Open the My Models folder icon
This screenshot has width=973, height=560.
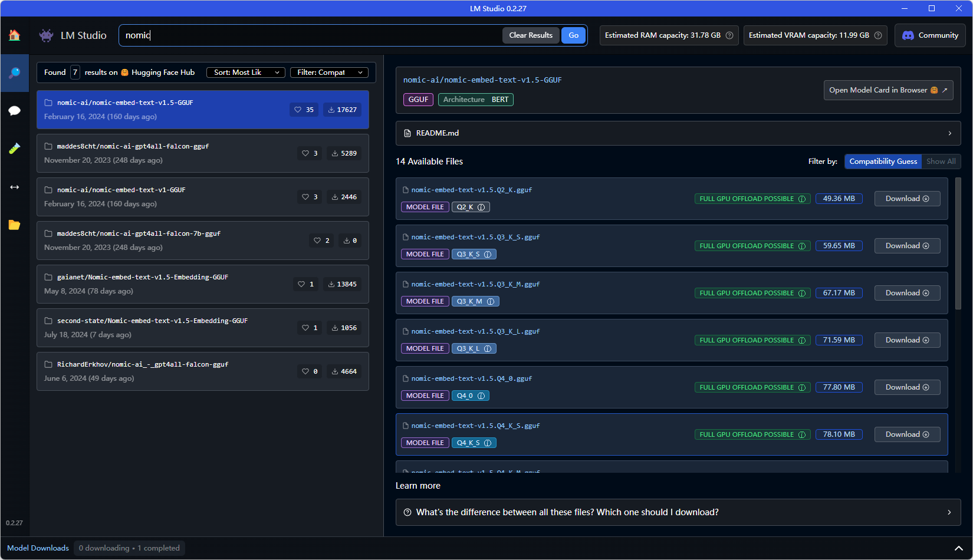(x=14, y=225)
